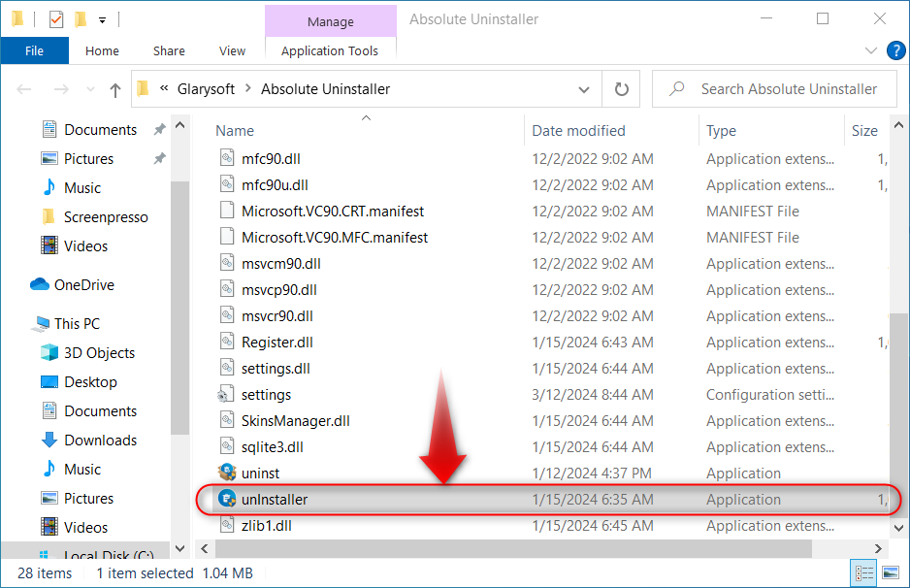Image resolution: width=910 pixels, height=588 pixels.
Task: Click the zlib1.dll file icon
Action: click(227, 525)
